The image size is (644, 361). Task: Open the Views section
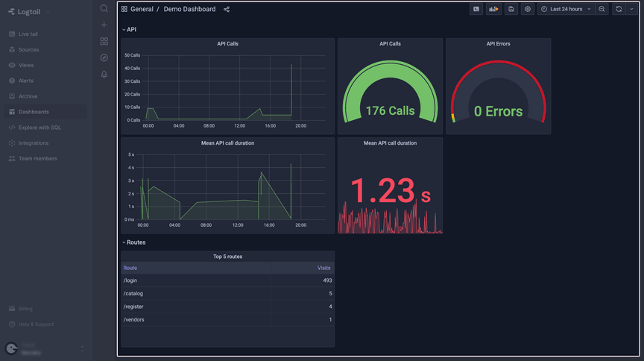point(26,66)
